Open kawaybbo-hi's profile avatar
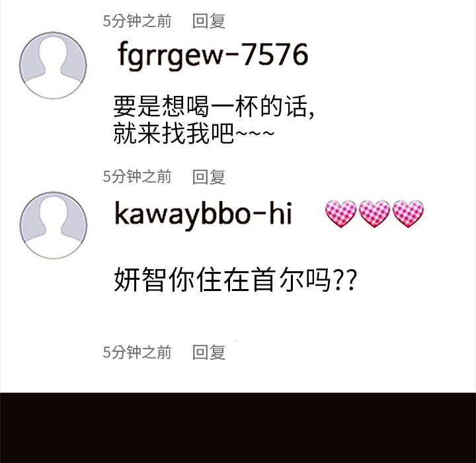Viewport: 476px width, 463px height. [x=54, y=226]
